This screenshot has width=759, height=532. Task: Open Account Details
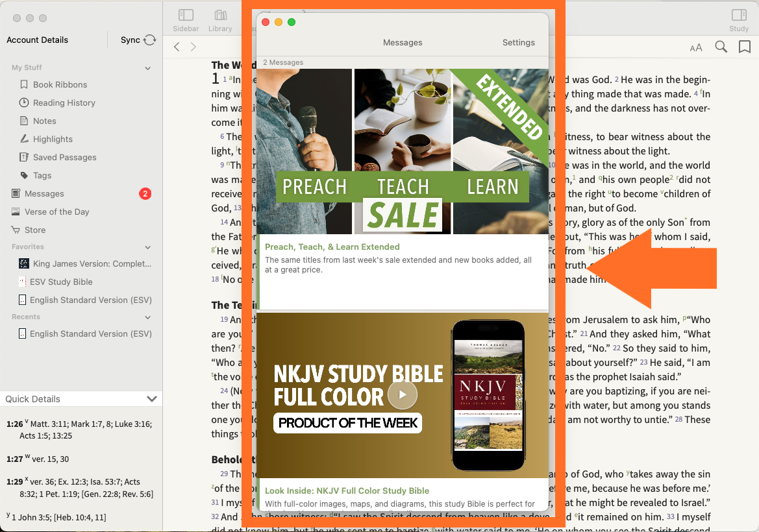coord(37,40)
